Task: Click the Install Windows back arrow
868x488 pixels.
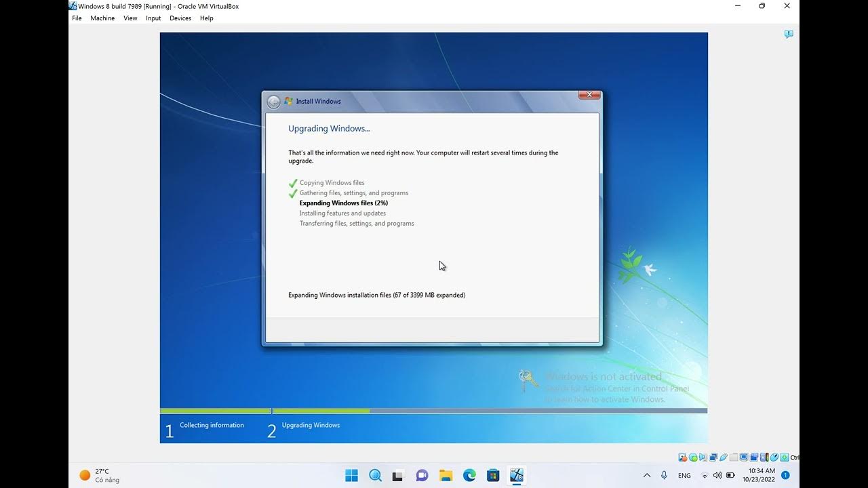Action: [x=273, y=102]
